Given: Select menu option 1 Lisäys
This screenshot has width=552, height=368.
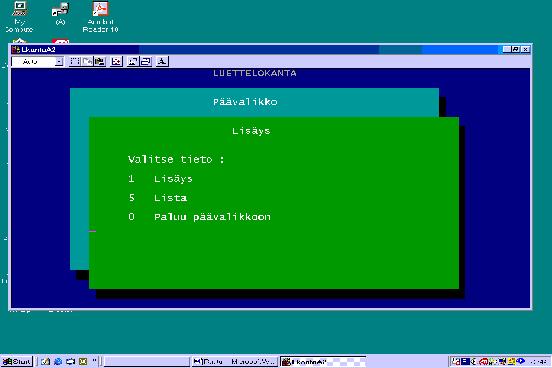Looking at the screenshot, I should tap(161, 179).
